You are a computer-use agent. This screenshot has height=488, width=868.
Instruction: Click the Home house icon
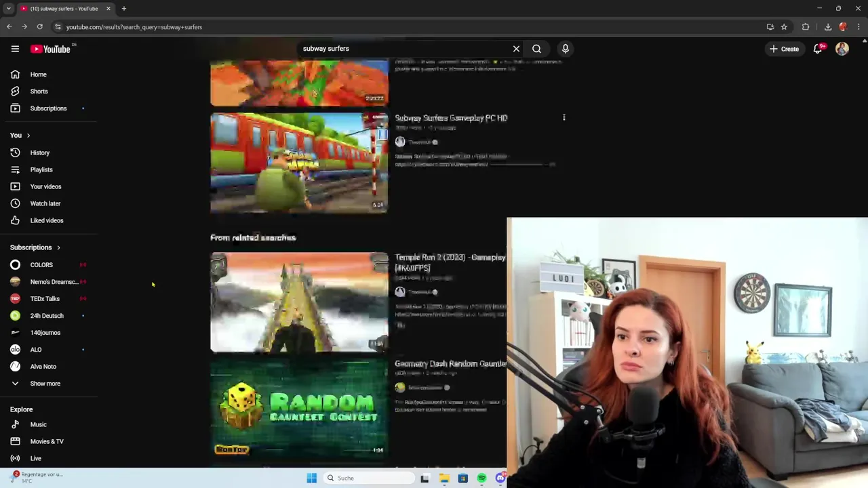point(15,75)
